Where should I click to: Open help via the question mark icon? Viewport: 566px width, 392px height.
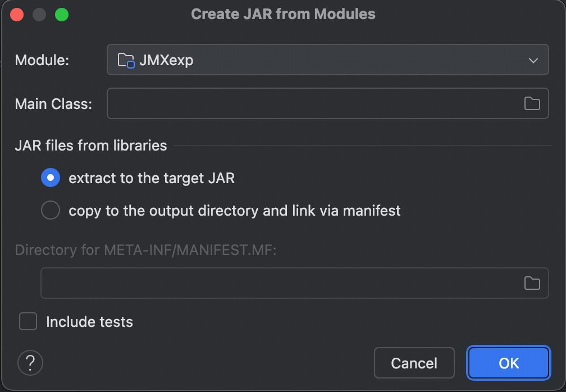30,363
